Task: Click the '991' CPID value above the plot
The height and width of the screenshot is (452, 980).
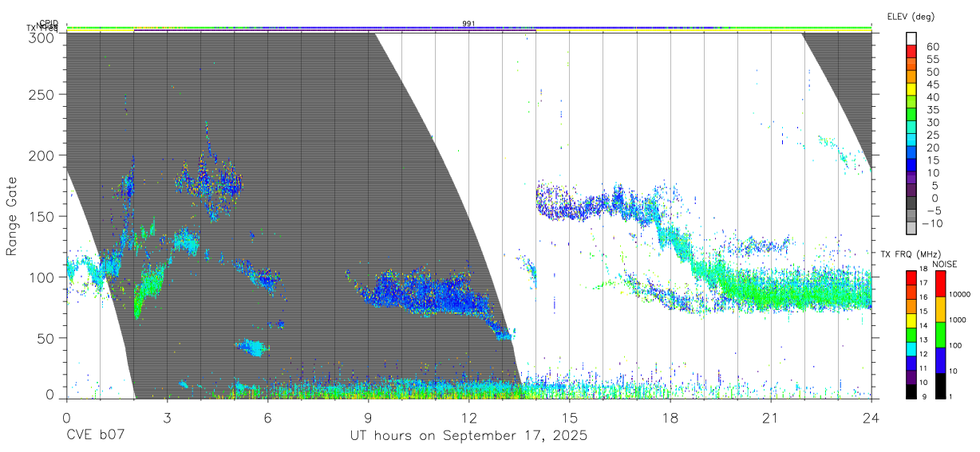Action: point(468,24)
